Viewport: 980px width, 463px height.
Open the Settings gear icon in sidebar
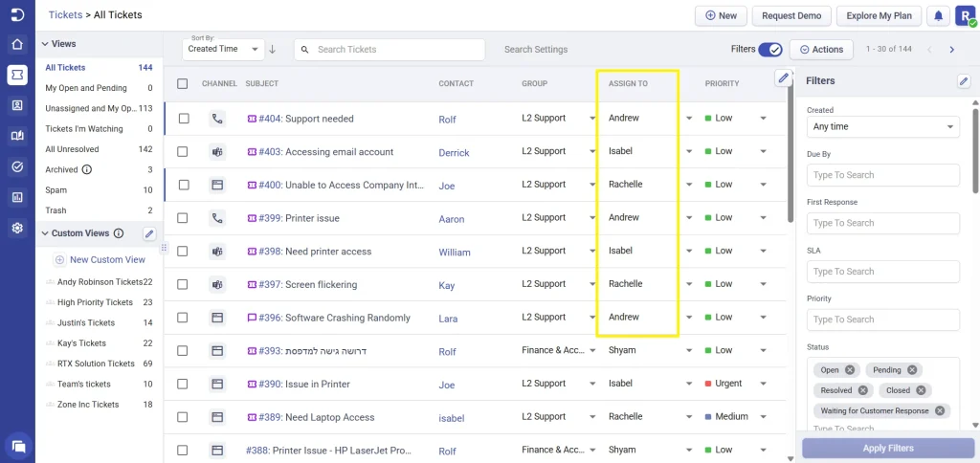coord(17,228)
